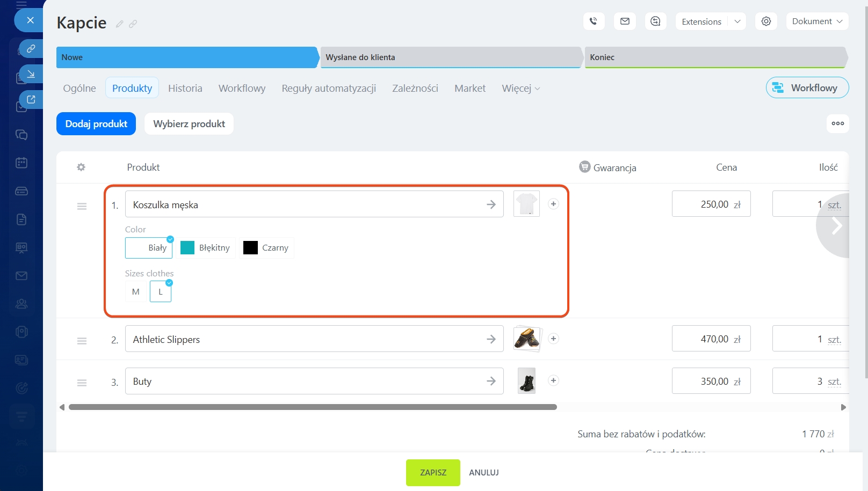The height and width of the screenshot is (491, 868).
Task: Click the chat search icon in header
Action: [x=655, y=21]
